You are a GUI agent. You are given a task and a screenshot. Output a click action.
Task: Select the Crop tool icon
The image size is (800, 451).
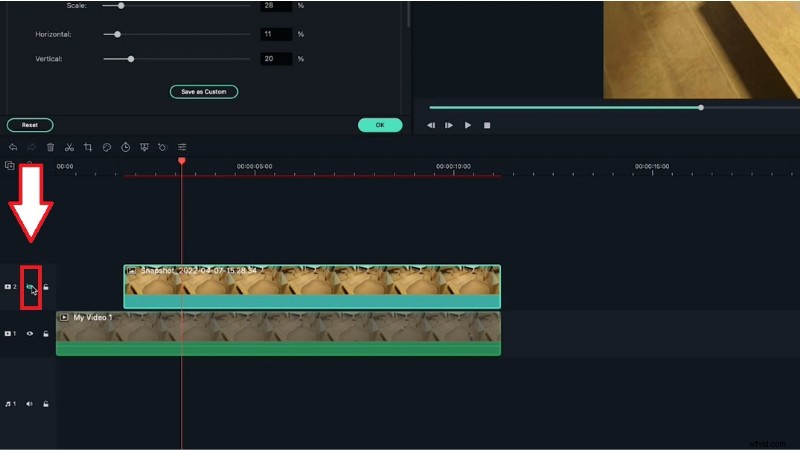[88, 147]
